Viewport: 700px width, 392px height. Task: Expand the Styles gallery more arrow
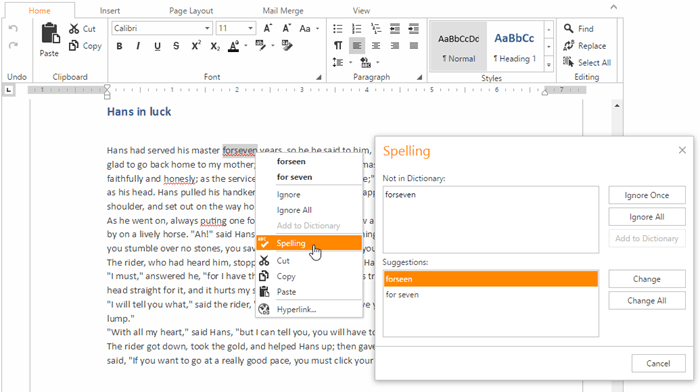click(x=549, y=65)
